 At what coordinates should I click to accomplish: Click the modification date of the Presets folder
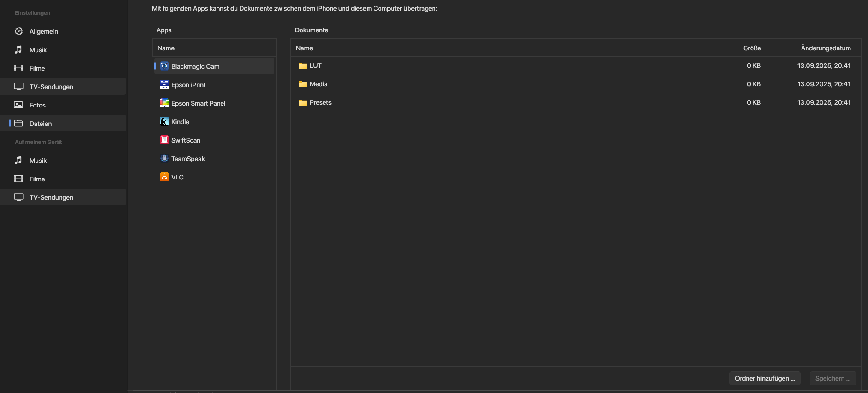[x=824, y=102]
